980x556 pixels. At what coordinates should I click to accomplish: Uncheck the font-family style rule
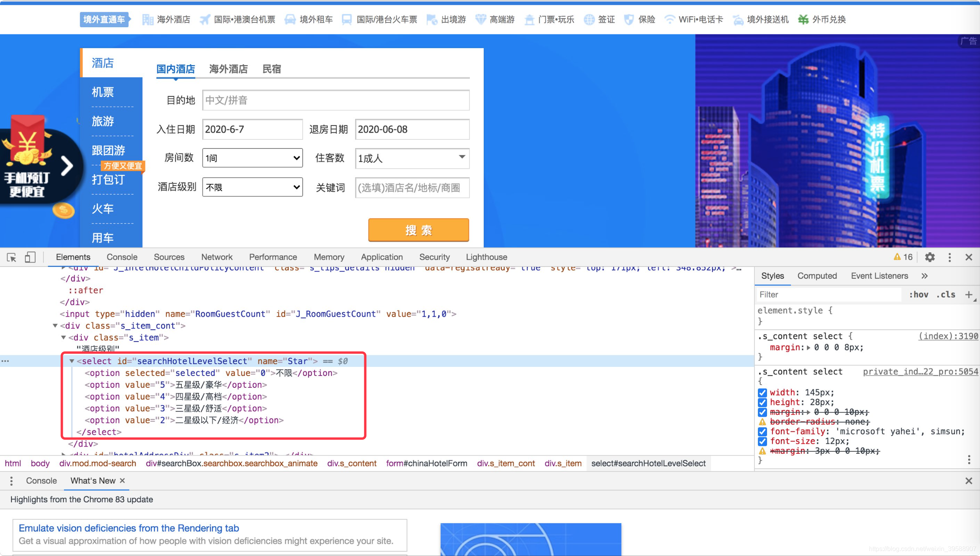(x=762, y=431)
